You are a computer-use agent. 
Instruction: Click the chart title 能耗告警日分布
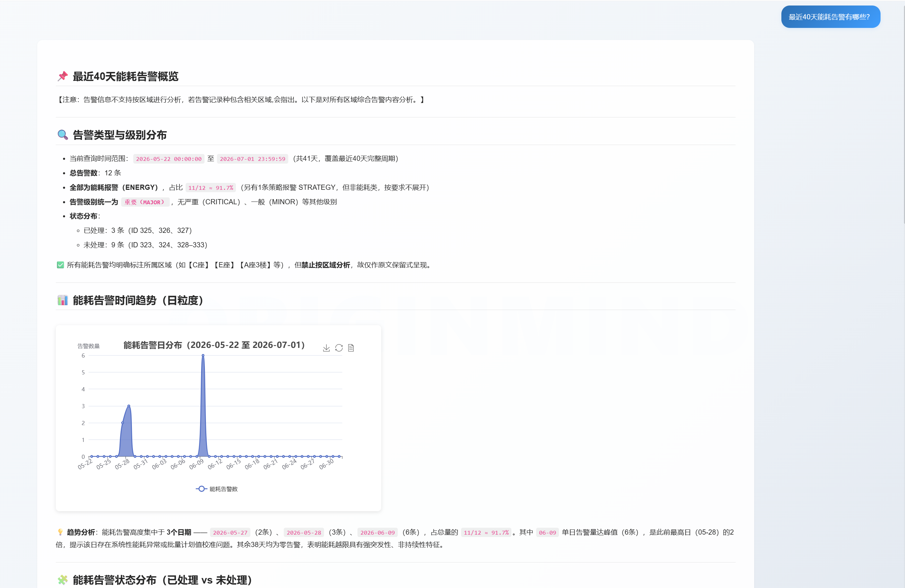click(214, 345)
